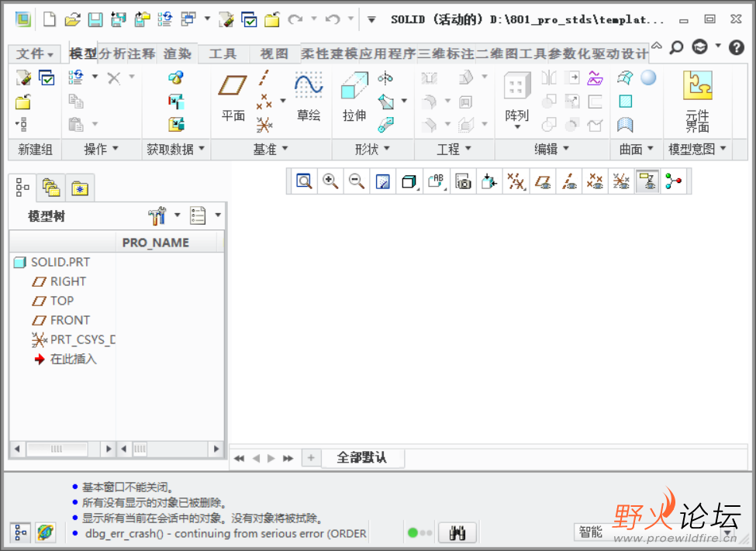Screen dimensions: 756x551
Task: Toggle datum point display in view toolbar
Action: pyautogui.click(x=595, y=181)
